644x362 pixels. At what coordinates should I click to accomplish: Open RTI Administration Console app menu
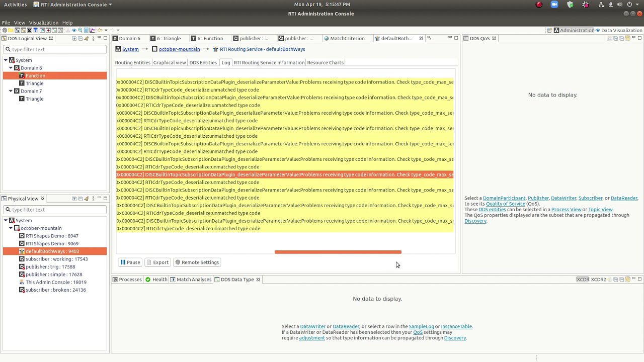[73, 5]
